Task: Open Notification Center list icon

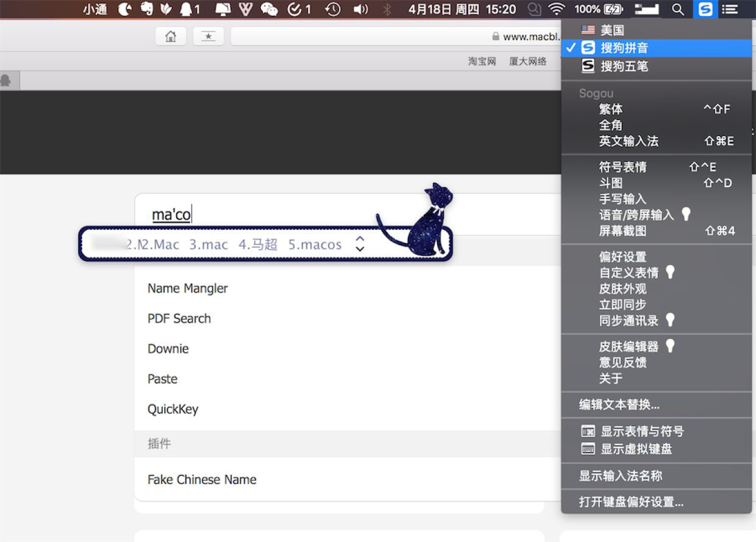Action: (x=730, y=9)
